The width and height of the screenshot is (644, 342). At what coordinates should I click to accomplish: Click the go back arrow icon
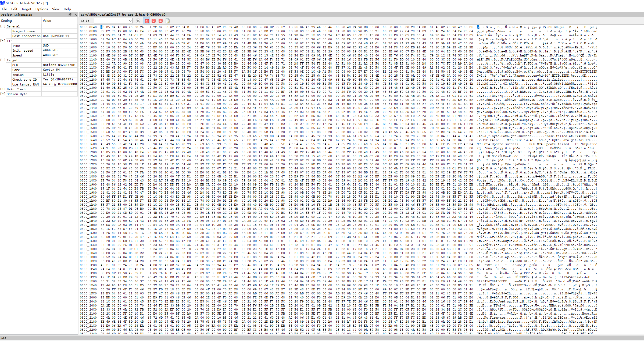point(138,21)
